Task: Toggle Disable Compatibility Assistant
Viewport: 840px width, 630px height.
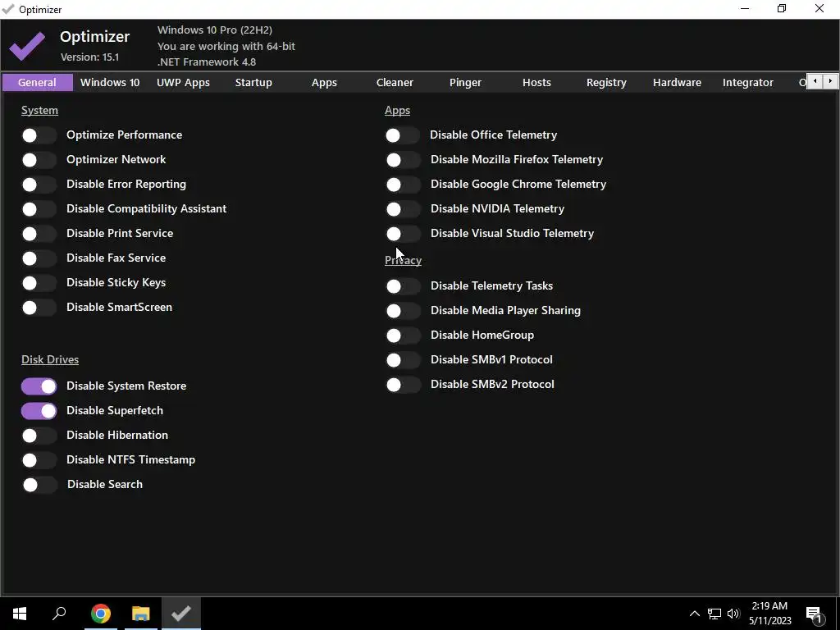Action: coord(39,209)
